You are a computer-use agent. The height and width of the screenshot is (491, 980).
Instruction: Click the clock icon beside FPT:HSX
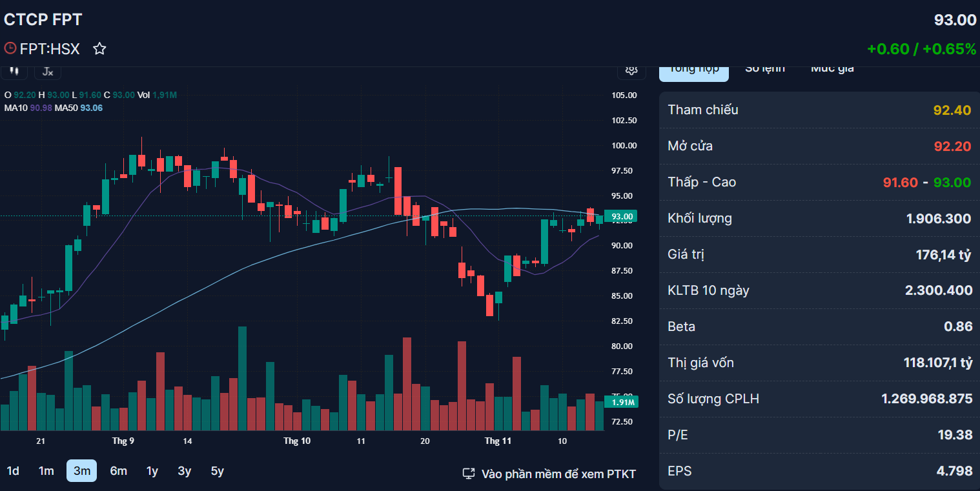[x=10, y=48]
